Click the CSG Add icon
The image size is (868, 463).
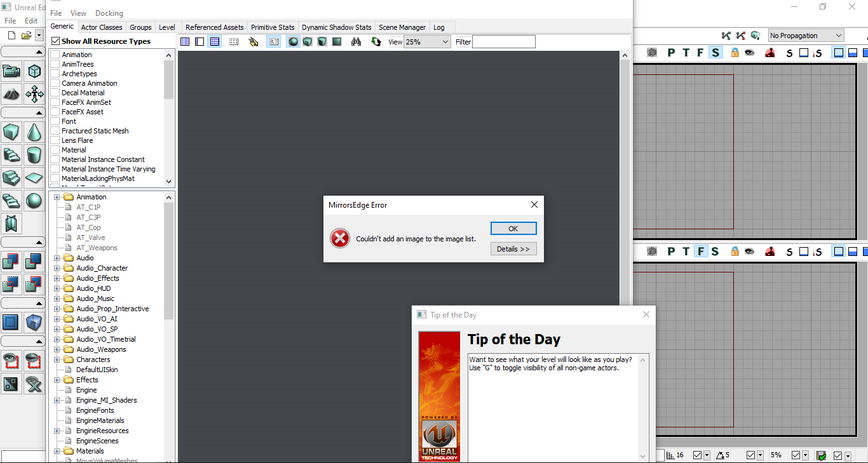(x=11, y=260)
